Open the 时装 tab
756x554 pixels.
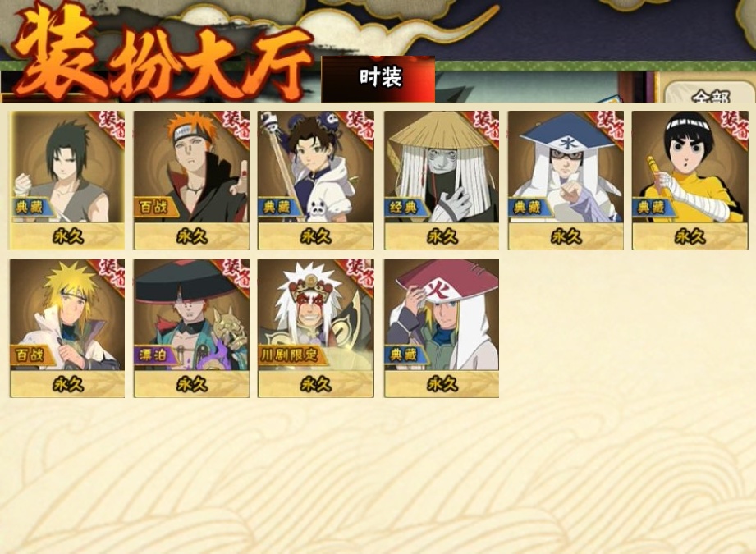[378, 79]
